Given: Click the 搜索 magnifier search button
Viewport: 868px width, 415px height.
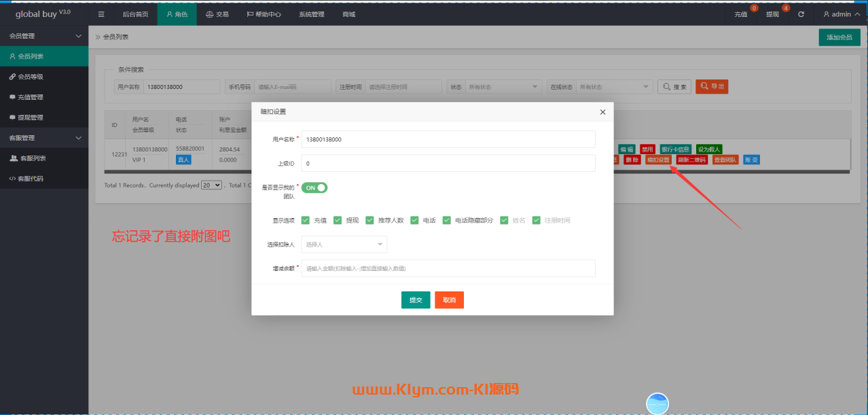Looking at the screenshot, I should pos(674,87).
